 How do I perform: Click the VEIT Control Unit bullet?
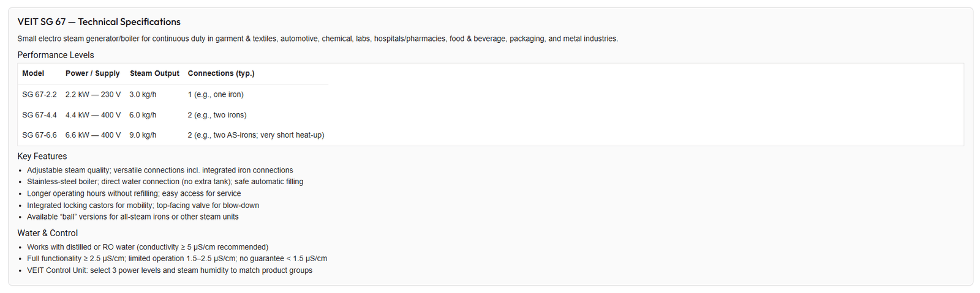pos(170,270)
